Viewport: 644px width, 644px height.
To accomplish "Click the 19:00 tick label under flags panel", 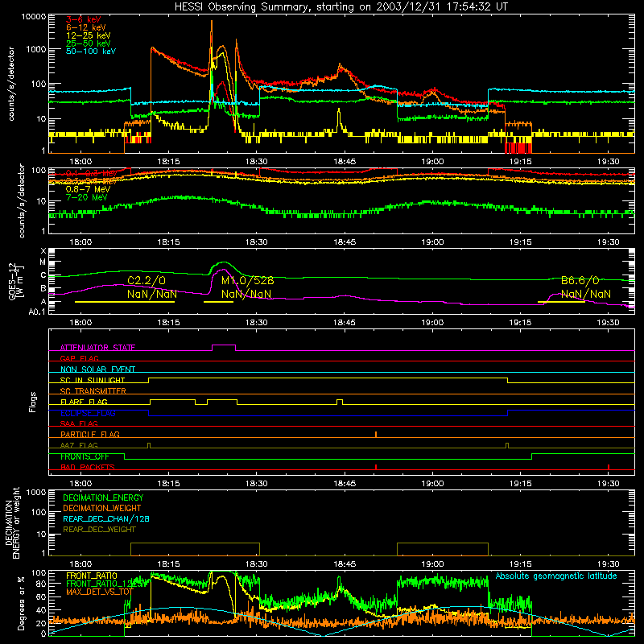I will point(432,484).
